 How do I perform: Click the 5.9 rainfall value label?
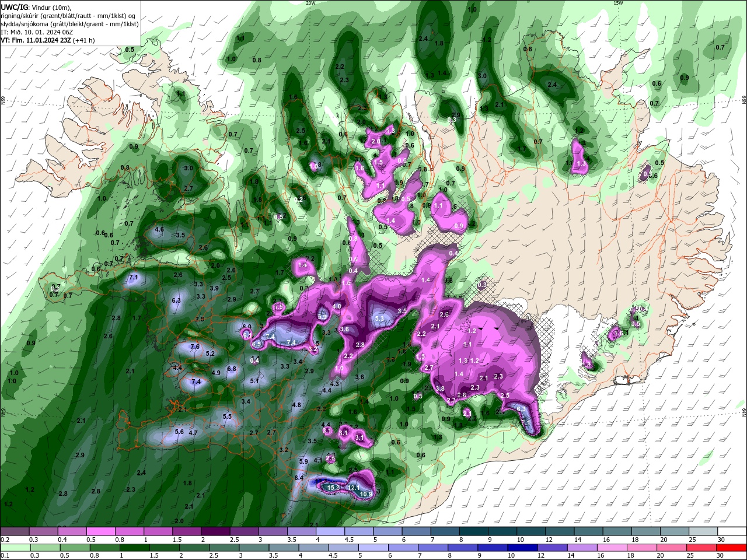click(303, 461)
